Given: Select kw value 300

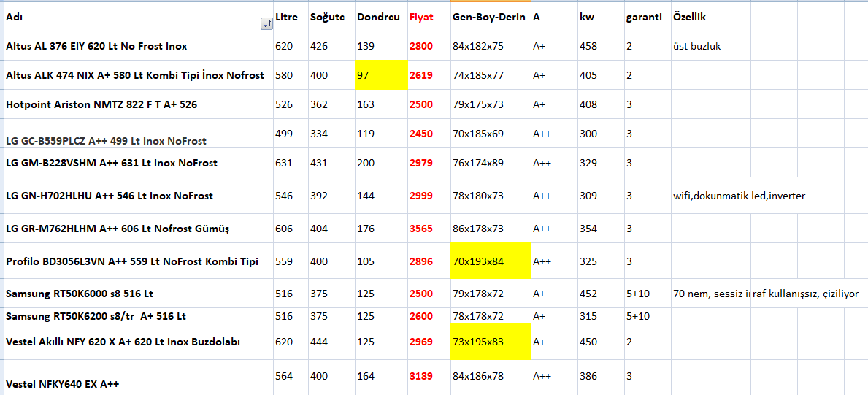Looking at the screenshot, I should pyautogui.click(x=601, y=134).
